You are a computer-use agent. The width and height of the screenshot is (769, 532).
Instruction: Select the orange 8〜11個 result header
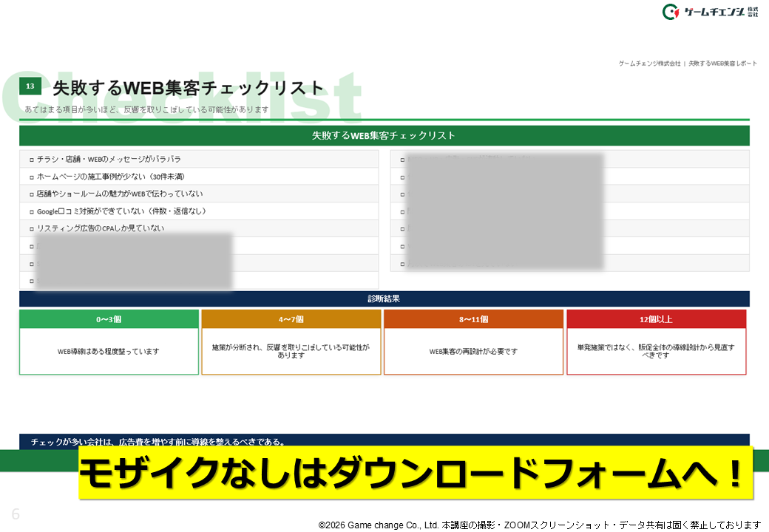[x=473, y=319]
